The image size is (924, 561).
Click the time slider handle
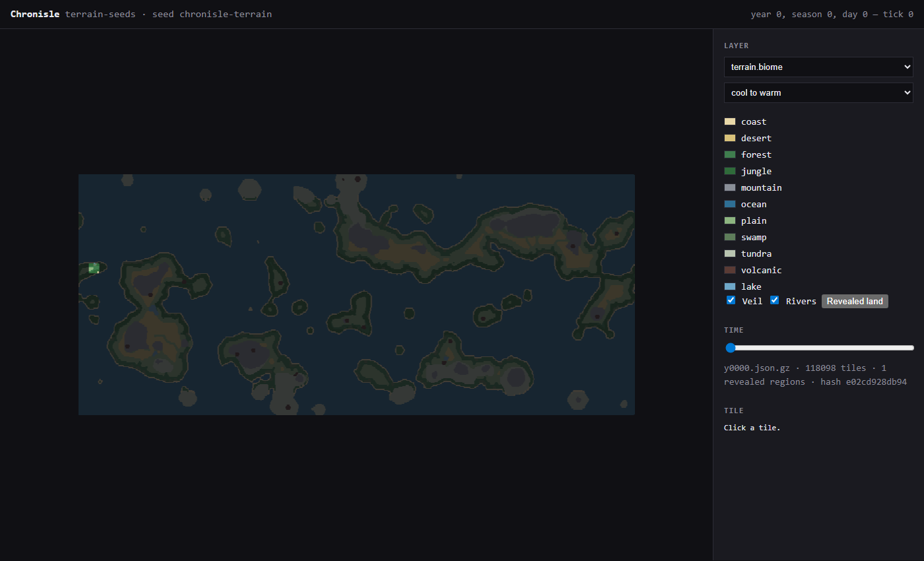[731, 348]
